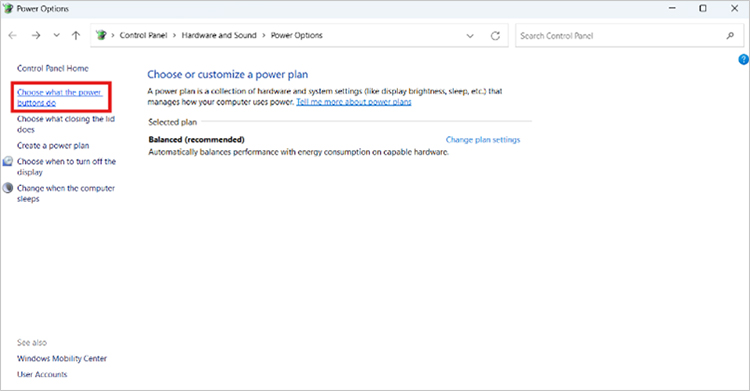This screenshot has width=750, height=391.
Task: Refresh the Power Options page
Action: click(x=495, y=36)
